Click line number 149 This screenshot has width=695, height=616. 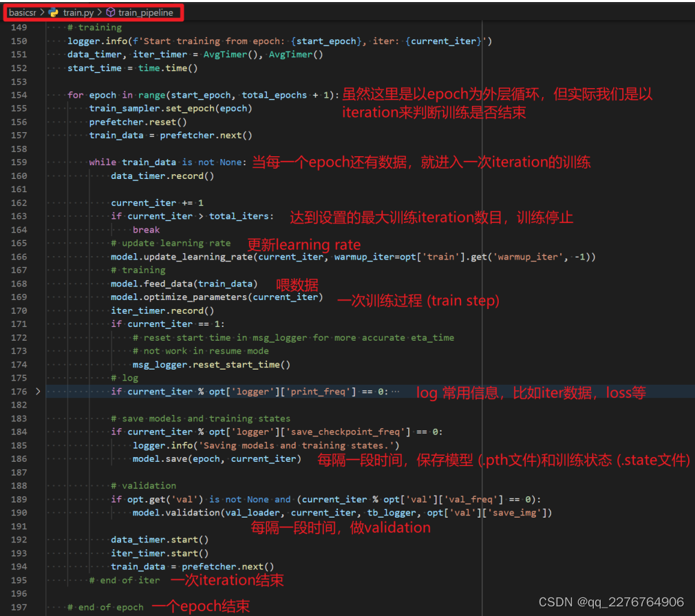tap(19, 28)
